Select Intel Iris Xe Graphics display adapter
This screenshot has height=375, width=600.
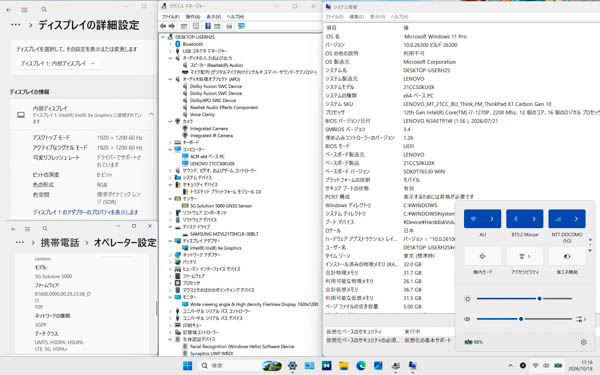(x=215, y=248)
